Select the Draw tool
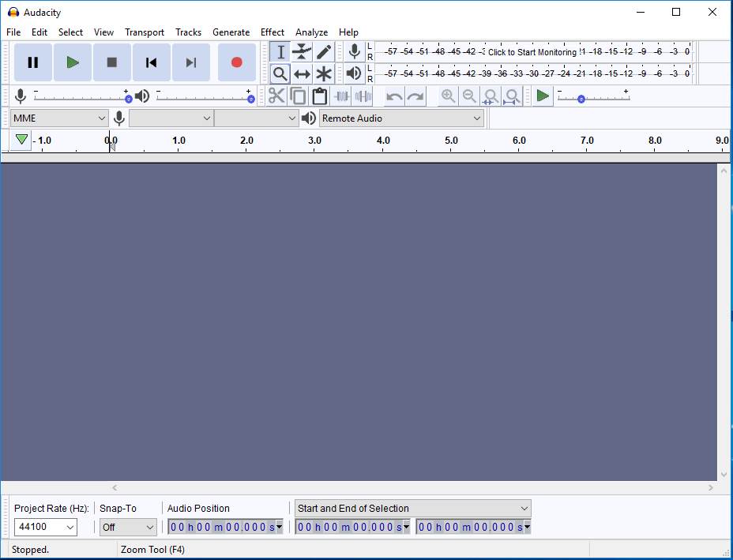 click(323, 51)
